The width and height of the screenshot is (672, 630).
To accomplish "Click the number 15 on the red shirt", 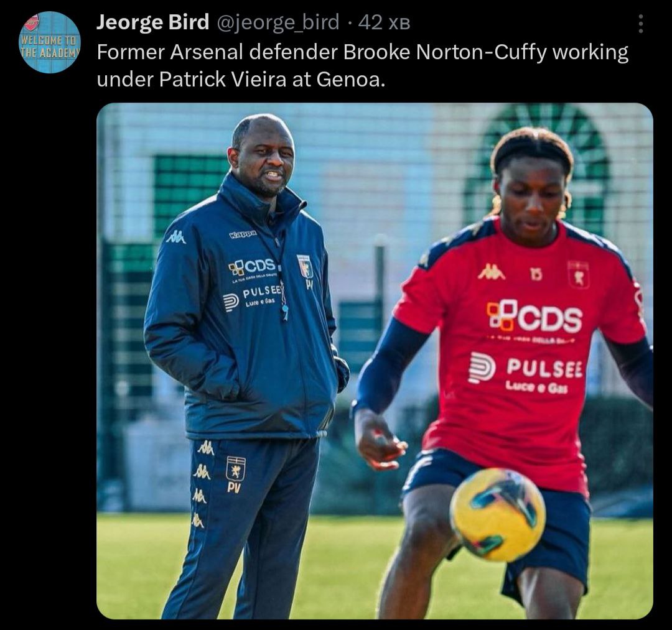I will 536,274.
